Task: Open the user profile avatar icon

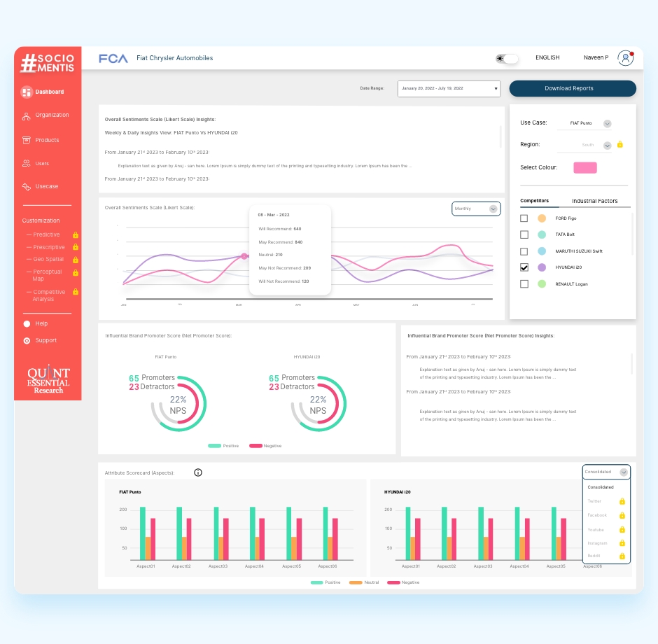Action: click(x=625, y=58)
